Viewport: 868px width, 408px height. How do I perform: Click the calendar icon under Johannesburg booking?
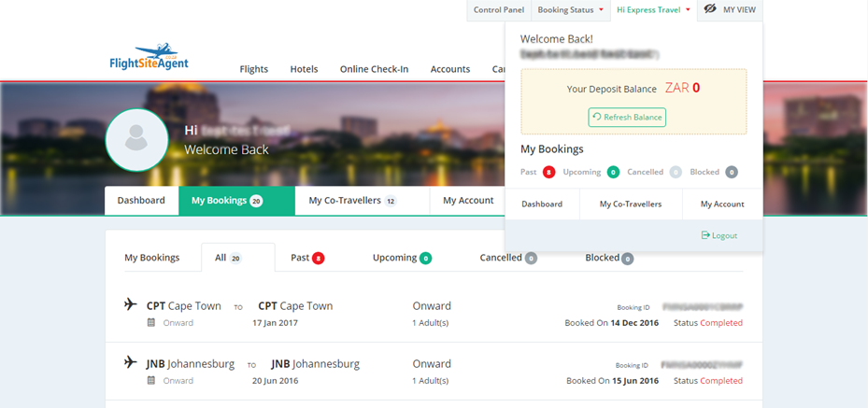[151, 381]
